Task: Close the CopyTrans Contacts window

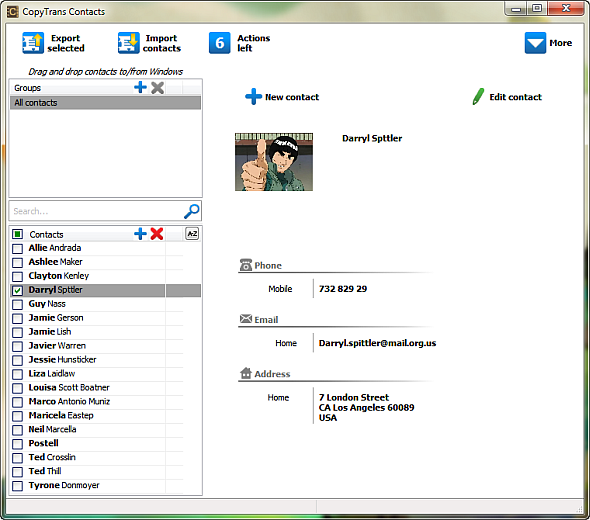Action: tap(565, 8)
